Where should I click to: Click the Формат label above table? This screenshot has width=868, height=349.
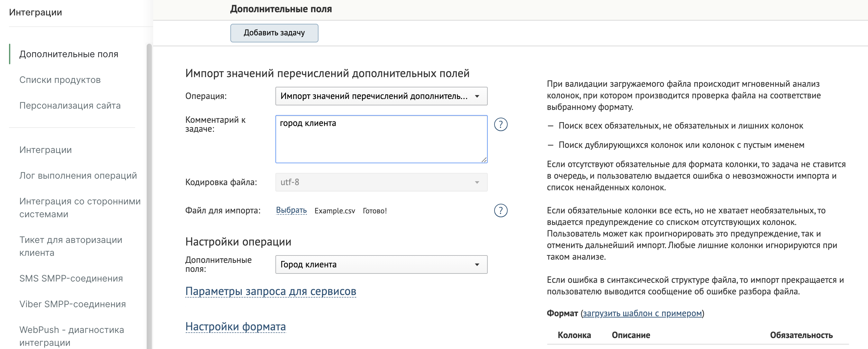point(562,313)
